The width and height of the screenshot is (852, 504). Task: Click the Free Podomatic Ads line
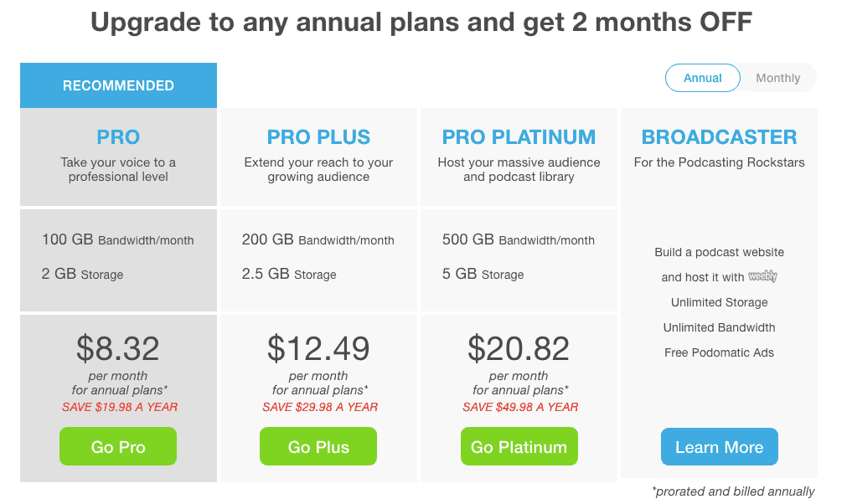click(720, 352)
